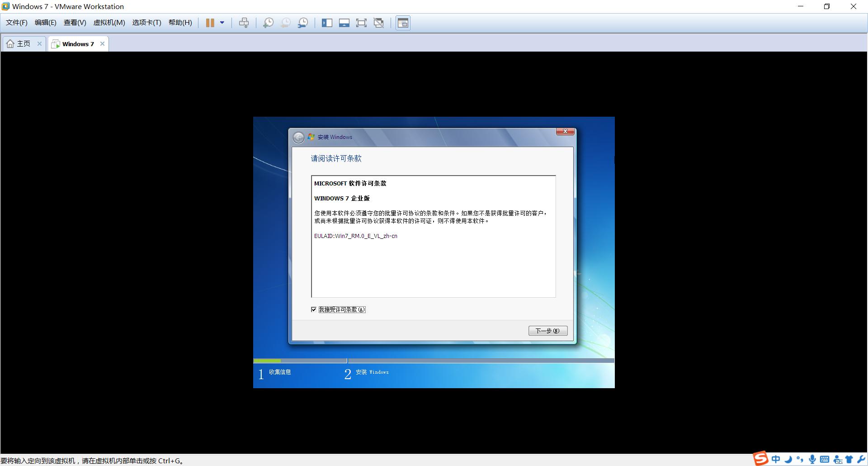Click the send Ctrl+Alt+Del icon
Viewport: 868px width, 466px height.
pos(244,23)
